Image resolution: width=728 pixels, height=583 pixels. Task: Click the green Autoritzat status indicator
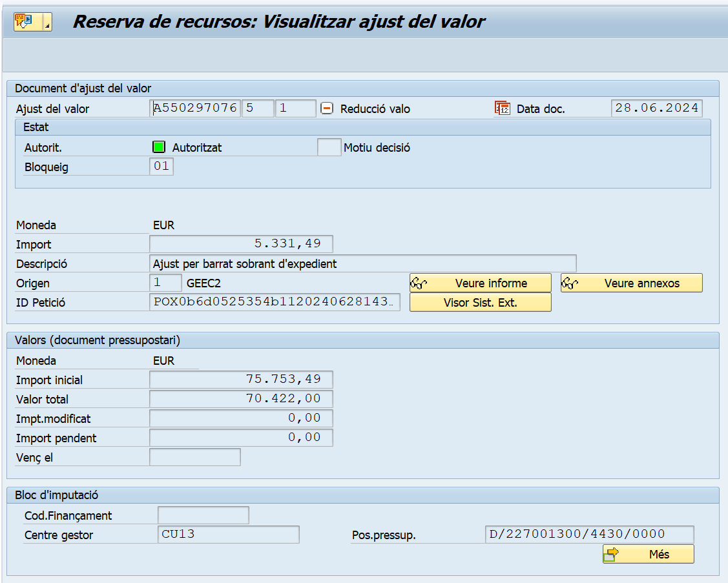pos(159,147)
